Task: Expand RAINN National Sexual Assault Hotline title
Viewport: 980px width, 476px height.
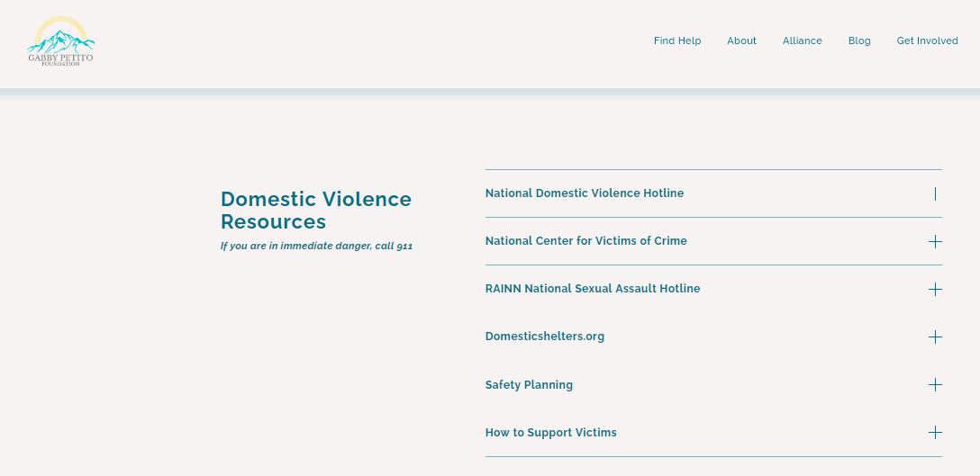Action: pyautogui.click(x=592, y=289)
